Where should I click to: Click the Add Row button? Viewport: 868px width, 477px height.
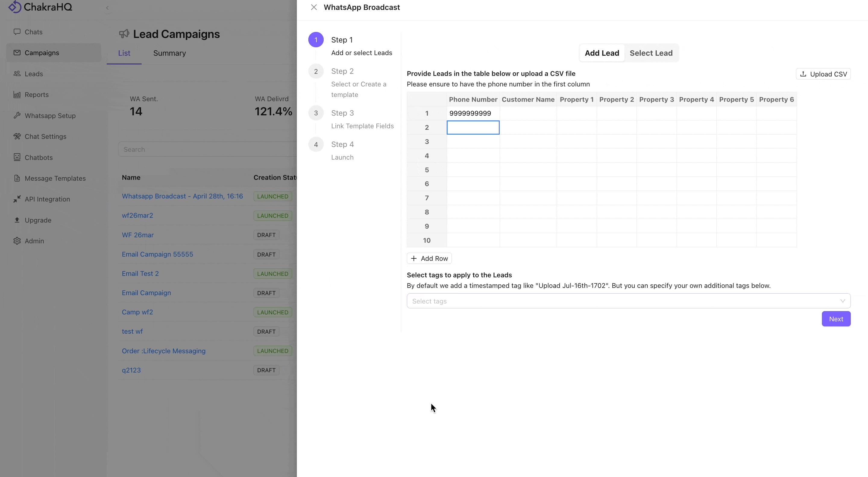(429, 258)
